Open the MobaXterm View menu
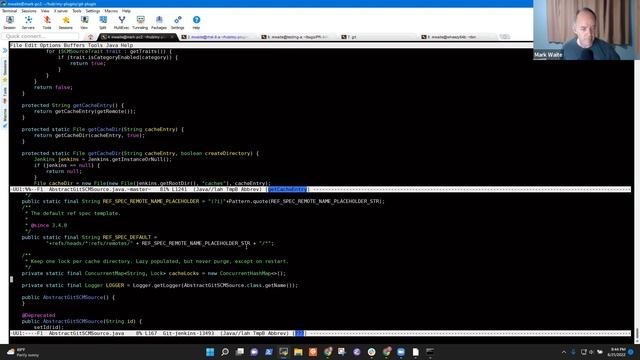 point(45,11)
